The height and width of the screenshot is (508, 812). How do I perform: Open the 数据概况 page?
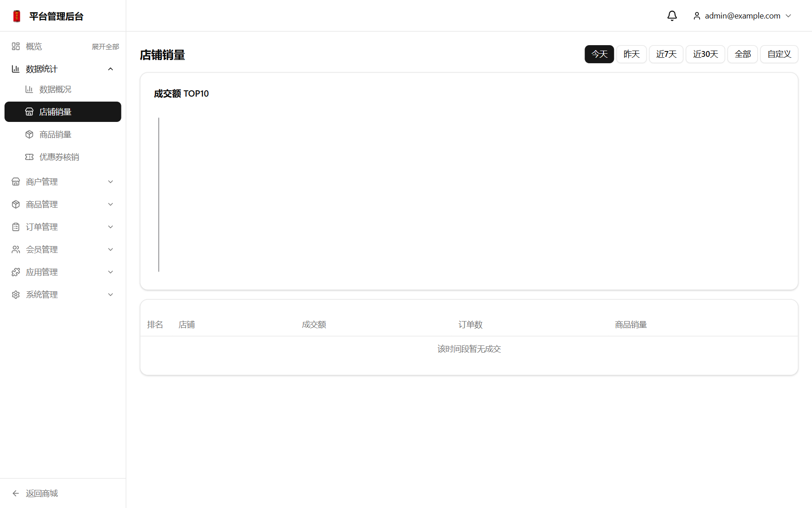click(x=63, y=89)
